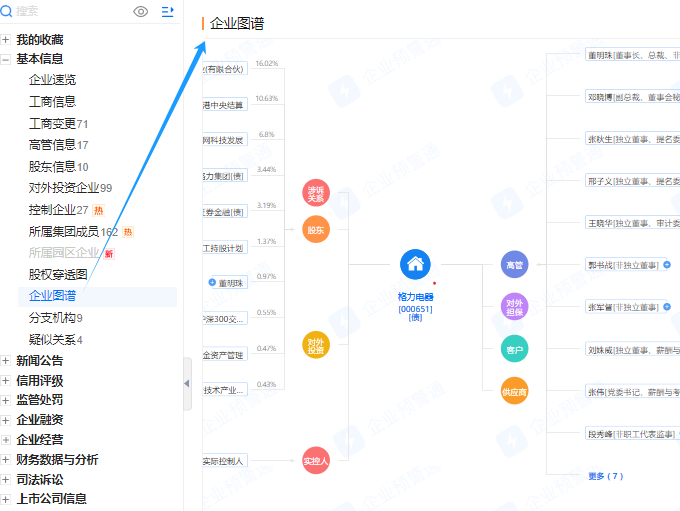The height and width of the screenshot is (511, 680).
Task: Toggle the eye visibility icon
Action: coord(141,12)
